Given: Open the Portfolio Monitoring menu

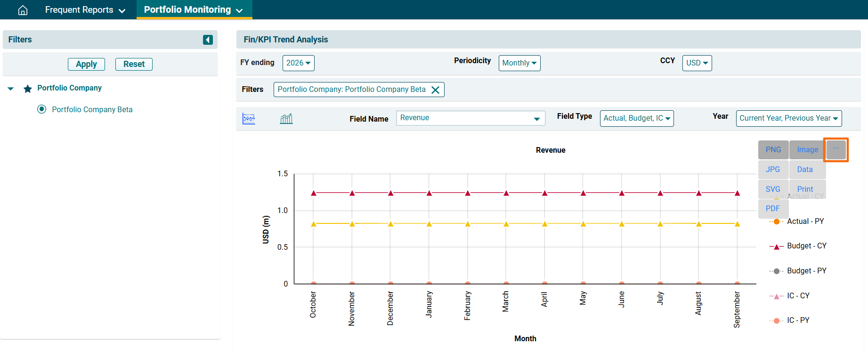Looking at the screenshot, I should point(194,10).
